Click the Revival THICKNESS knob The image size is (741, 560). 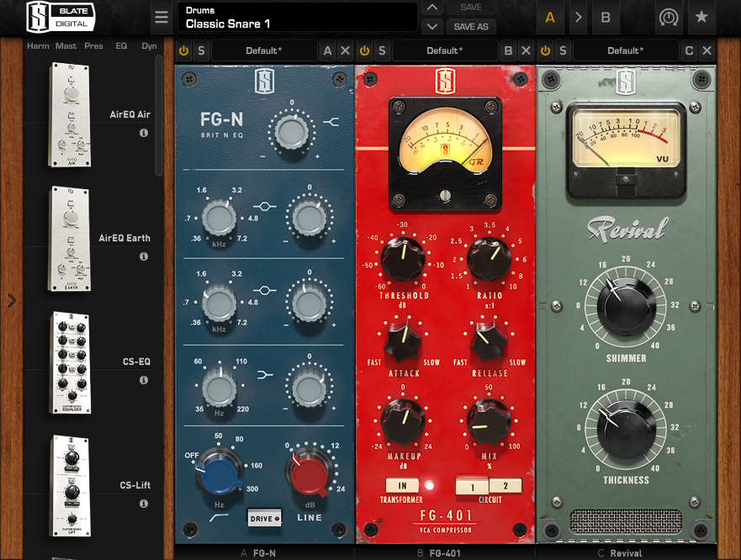tap(626, 430)
